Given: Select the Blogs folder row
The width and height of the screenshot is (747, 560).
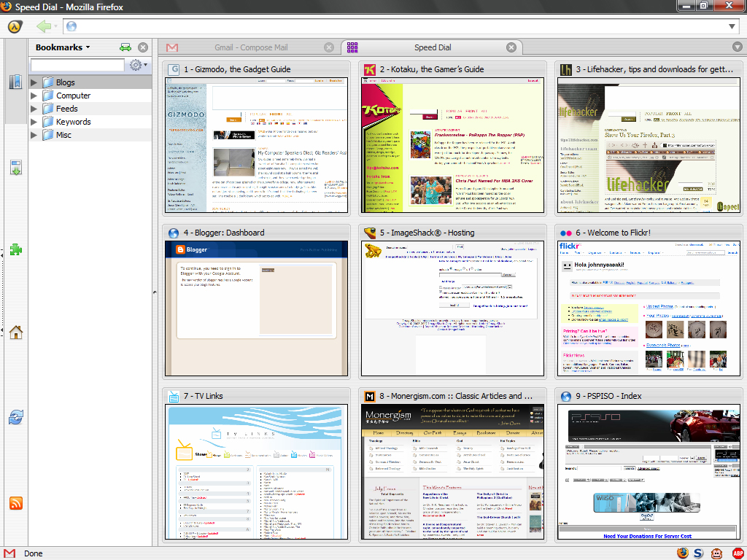Looking at the screenshot, I should (90, 82).
